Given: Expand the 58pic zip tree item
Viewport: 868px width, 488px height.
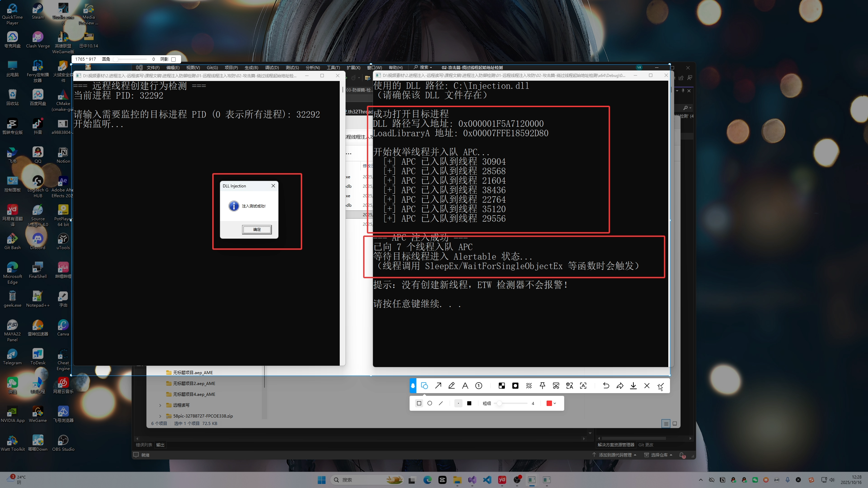Looking at the screenshot, I should [160, 416].
